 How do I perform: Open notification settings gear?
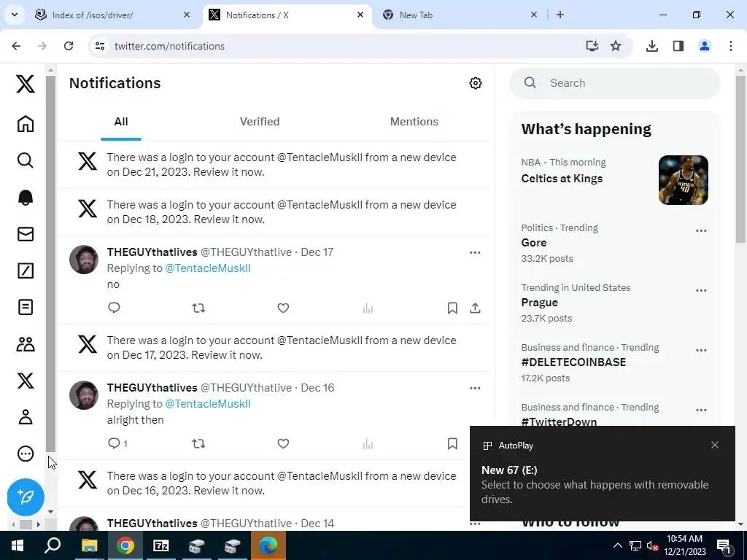tap(475, 83)
